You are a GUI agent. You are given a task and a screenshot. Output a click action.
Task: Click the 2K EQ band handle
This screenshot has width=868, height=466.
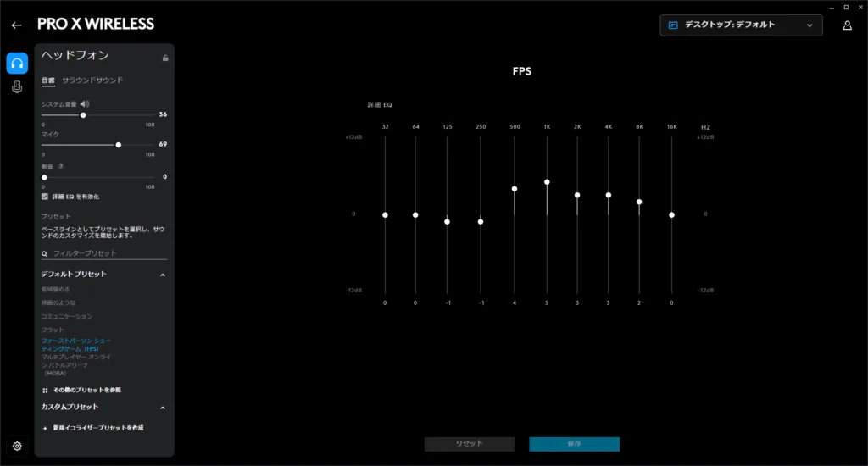(x=577, y=196)
